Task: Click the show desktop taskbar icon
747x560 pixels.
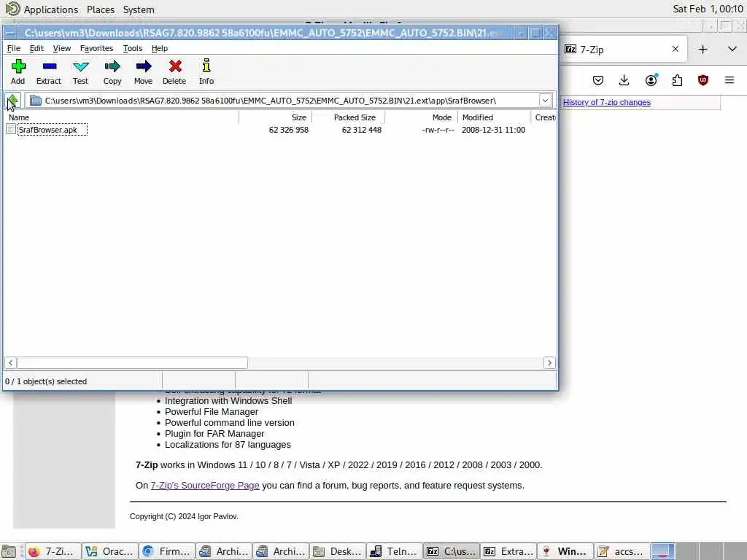Action: coord(9,551)
